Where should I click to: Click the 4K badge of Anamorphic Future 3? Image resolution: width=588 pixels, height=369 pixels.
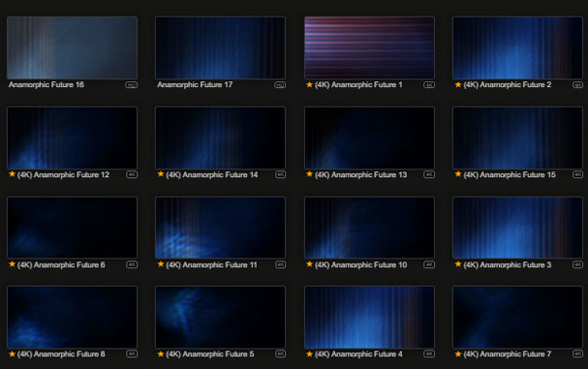[x=577, y=265]
